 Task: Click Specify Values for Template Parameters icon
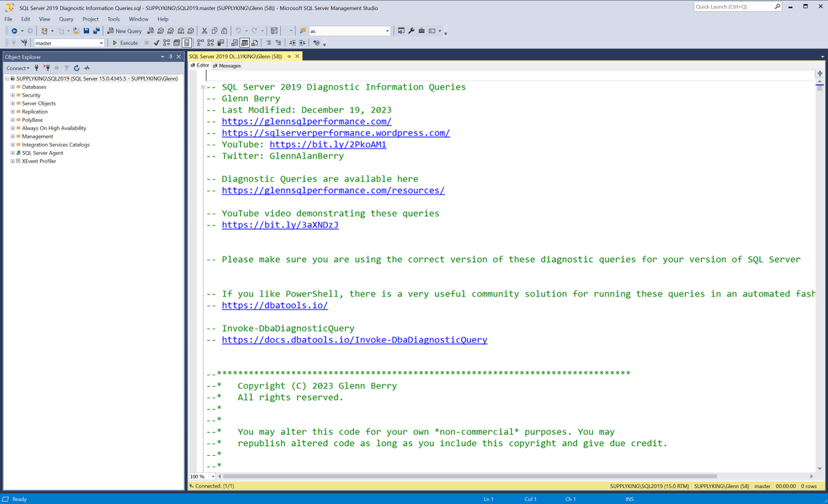(316, 43)
